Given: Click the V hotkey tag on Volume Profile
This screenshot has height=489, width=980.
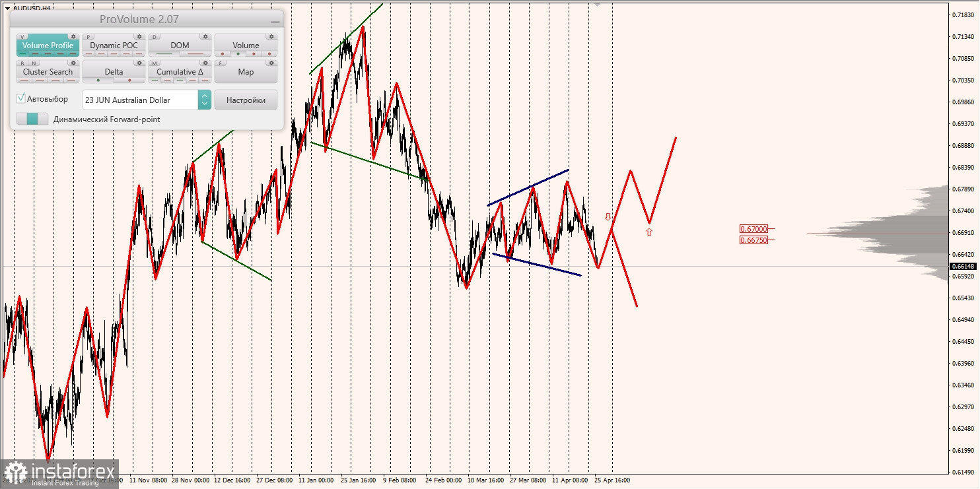Looking at the screenshot, I should pyautogui.click(x=22, y=37).
